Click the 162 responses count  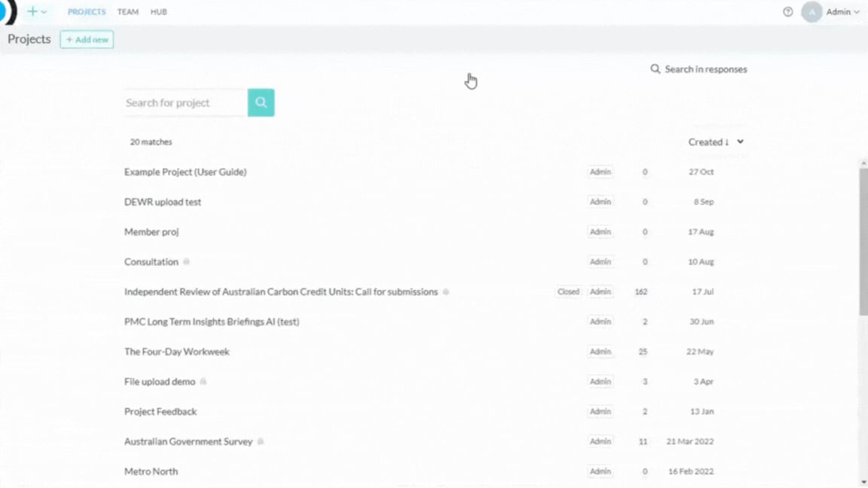(x=641, y=291)
